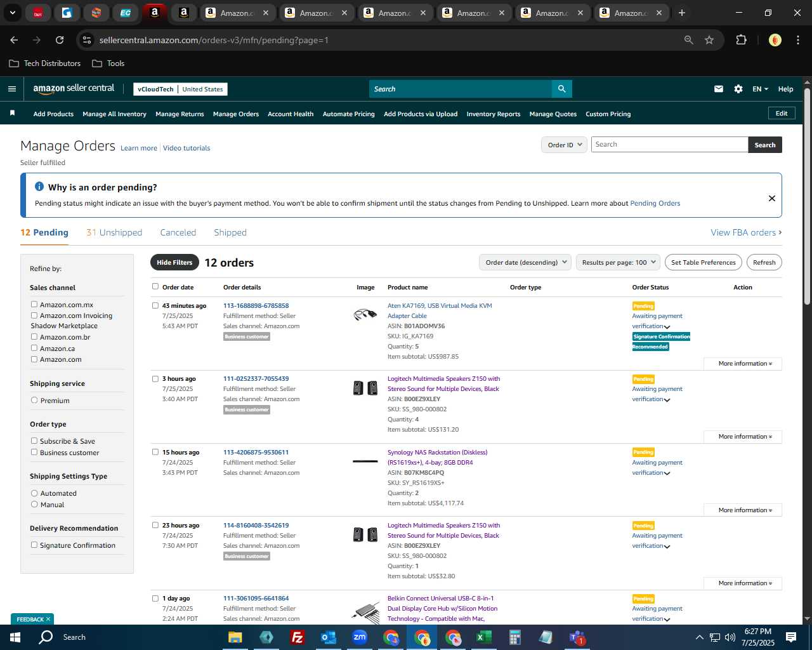Tick the Business customer filter checkbox
The height and width of the screenshot is (650, 812).
point(34,452)
